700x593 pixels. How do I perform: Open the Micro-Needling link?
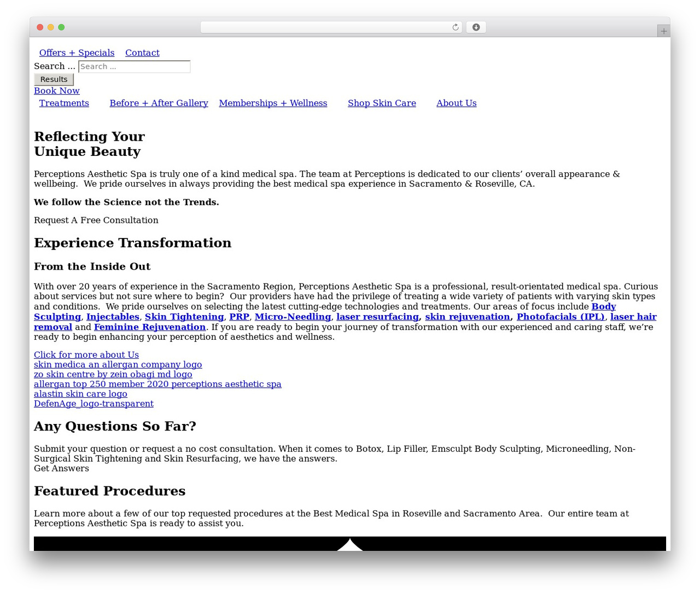point(293,317)
